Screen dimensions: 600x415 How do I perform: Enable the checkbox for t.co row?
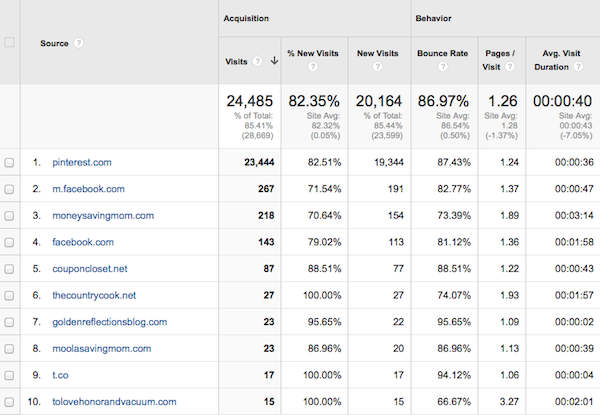pyautogui.click(x=10, y=376)
